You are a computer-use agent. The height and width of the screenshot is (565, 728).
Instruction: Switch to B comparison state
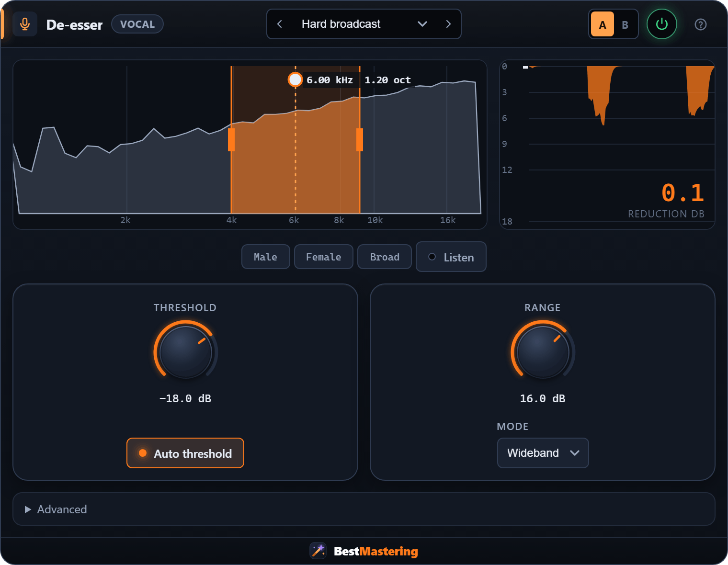[x=625, y=24]
